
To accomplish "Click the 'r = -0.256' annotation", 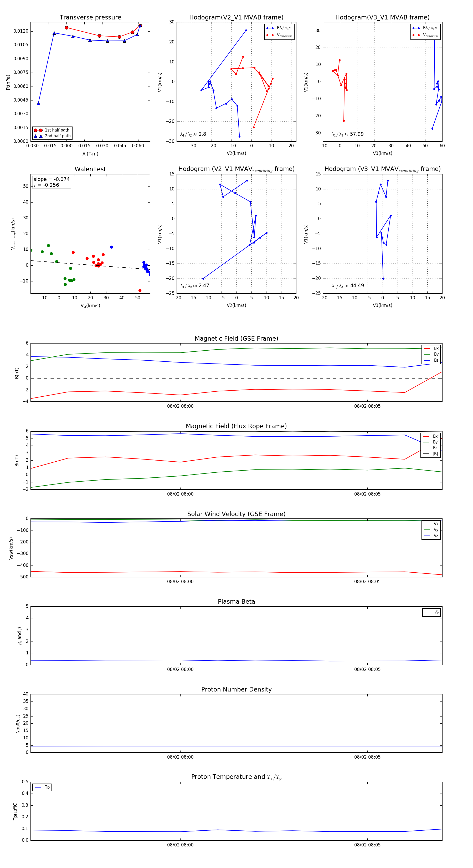I will 47,185.
